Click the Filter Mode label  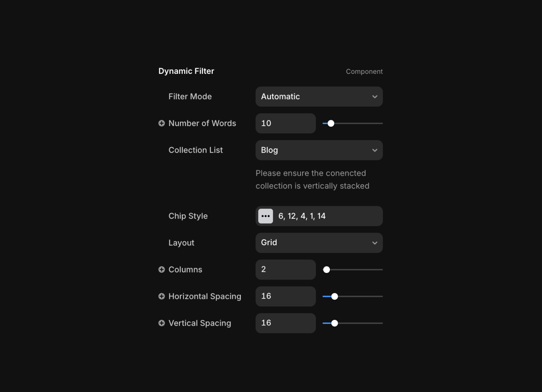pos(190,96)
